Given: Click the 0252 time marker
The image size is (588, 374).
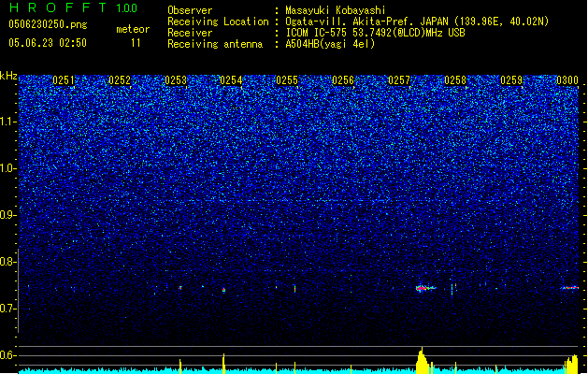Looking at the screenshot, I should point(120,80).
